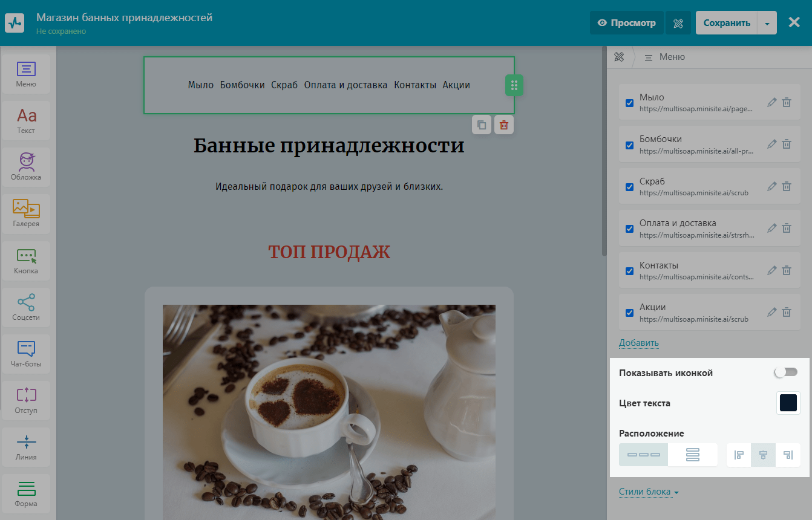Viewport: 812px width, 520px height.
Task: Select the ТОП ПРОДАЖ heading
Action: click(x=329, y=252)
